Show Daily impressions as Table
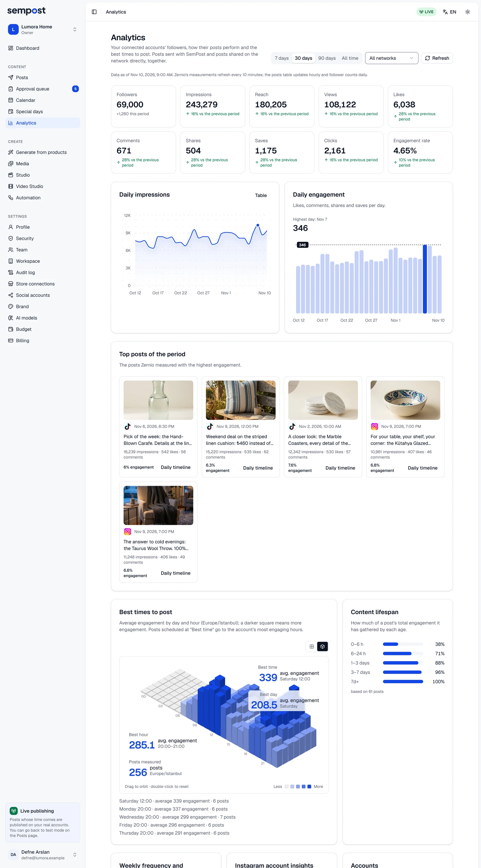 (261, 195)
